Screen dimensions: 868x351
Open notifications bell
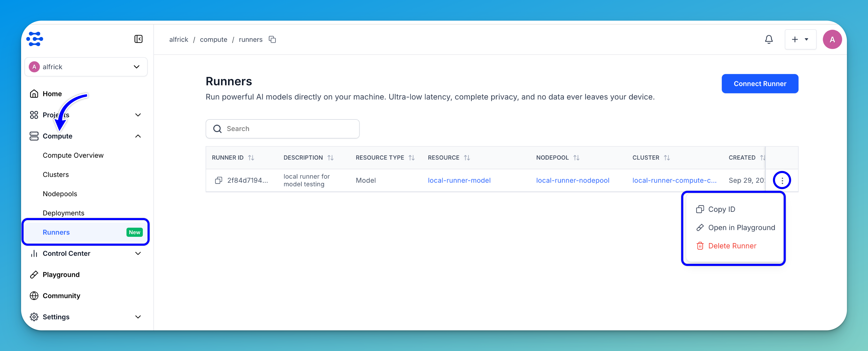coord(769,39)
